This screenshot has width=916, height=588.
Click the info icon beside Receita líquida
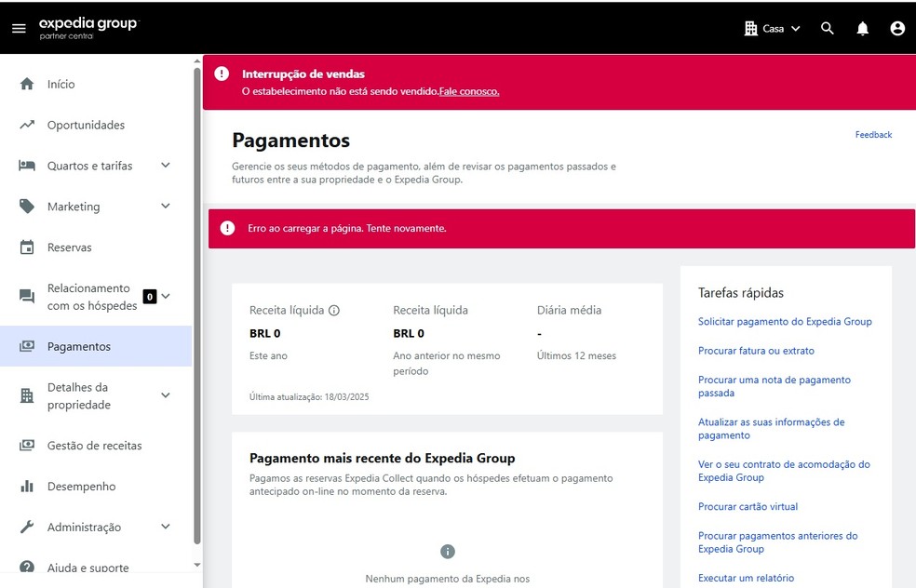[x=334, y=311]
